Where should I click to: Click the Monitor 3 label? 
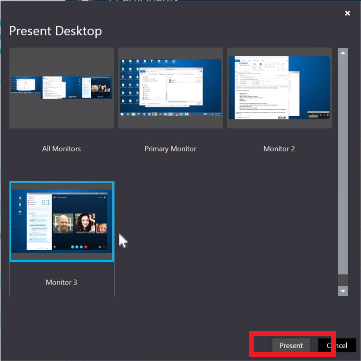pos(61,282)
